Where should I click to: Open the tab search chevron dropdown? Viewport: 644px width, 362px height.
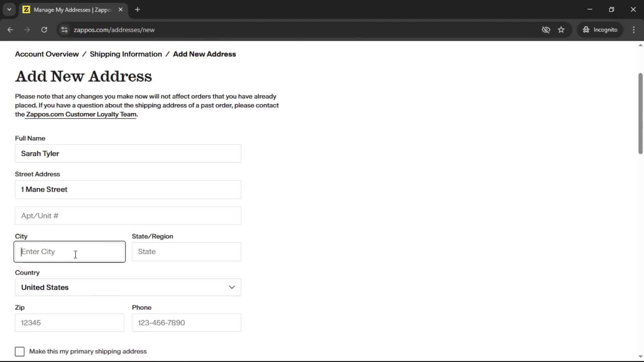9,10
